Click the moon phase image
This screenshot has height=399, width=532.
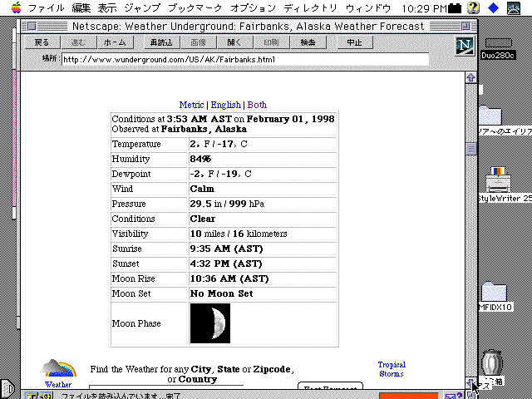[210, 323]
